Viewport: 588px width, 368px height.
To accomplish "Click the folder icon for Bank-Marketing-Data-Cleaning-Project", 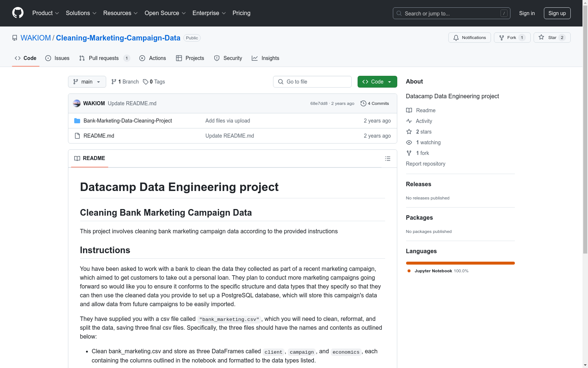I will [77, 121].
